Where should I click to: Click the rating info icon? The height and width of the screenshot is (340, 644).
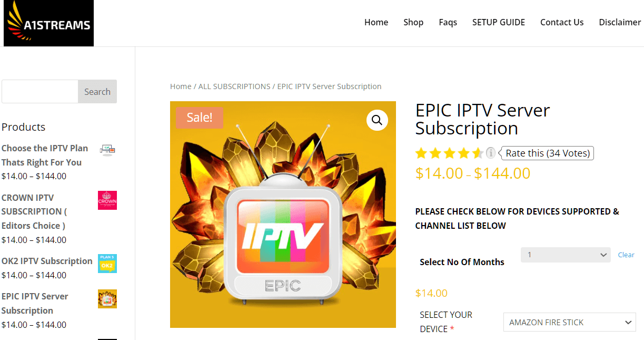coord(490,153)
